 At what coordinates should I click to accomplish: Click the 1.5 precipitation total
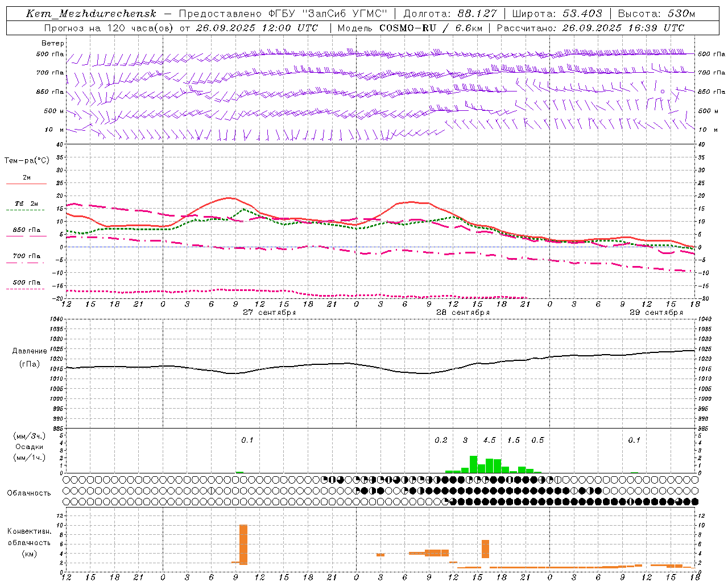click(x=514, y=440)
